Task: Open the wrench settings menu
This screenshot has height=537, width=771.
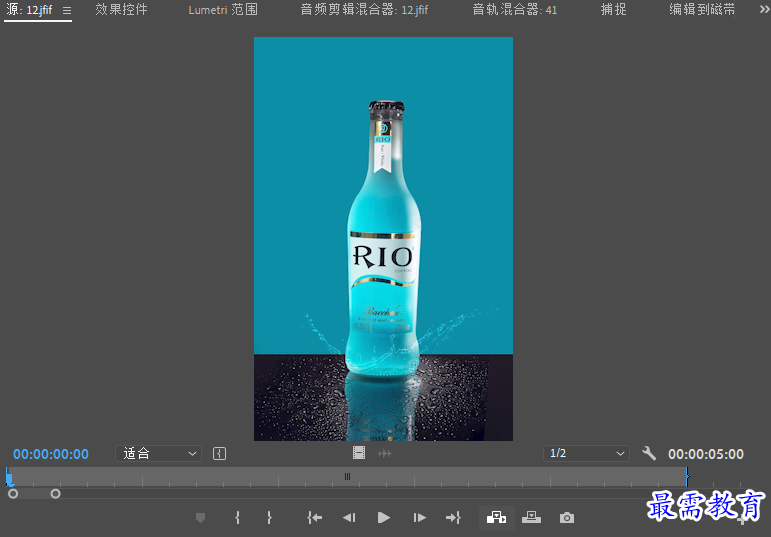Action: tap(649, 453)
